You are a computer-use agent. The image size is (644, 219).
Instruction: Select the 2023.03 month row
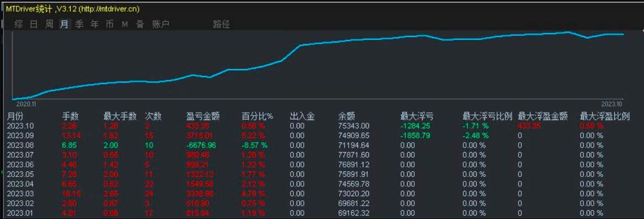[318, 194]
